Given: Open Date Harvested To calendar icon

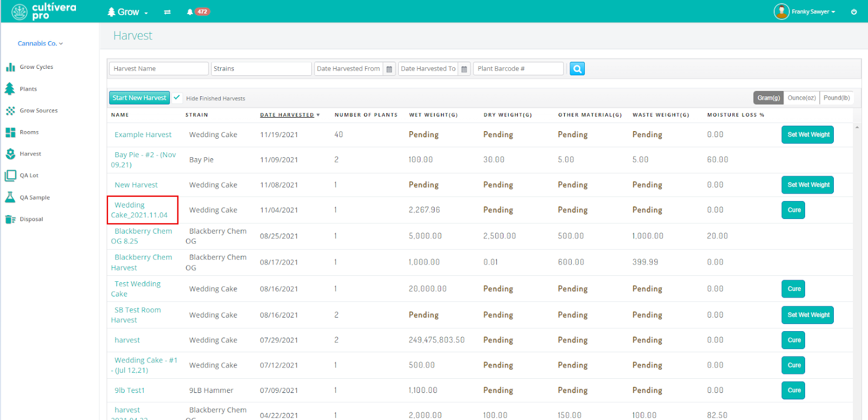Looking at the screenshot, I should coord(464,69).
